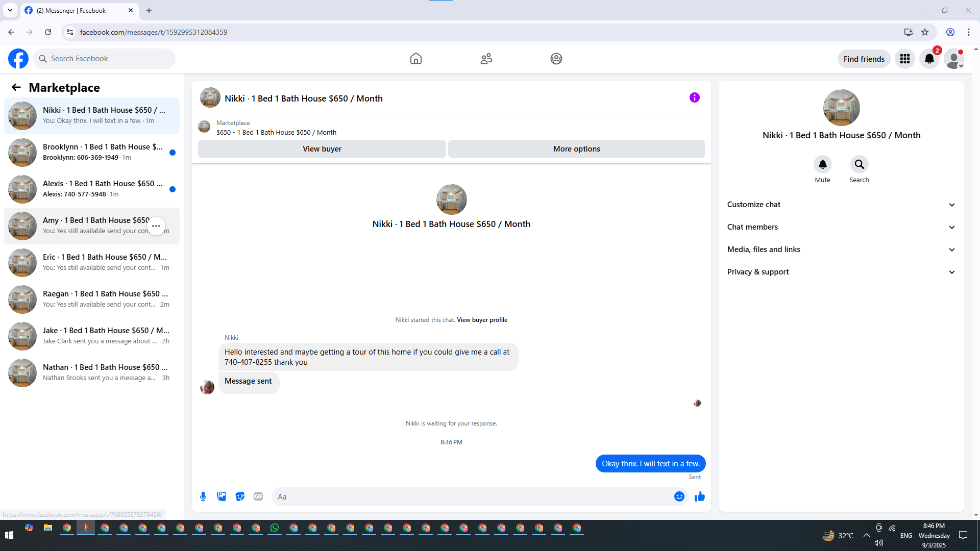Click the Search Facebook box
980x551 pixels.
point(104,59)
